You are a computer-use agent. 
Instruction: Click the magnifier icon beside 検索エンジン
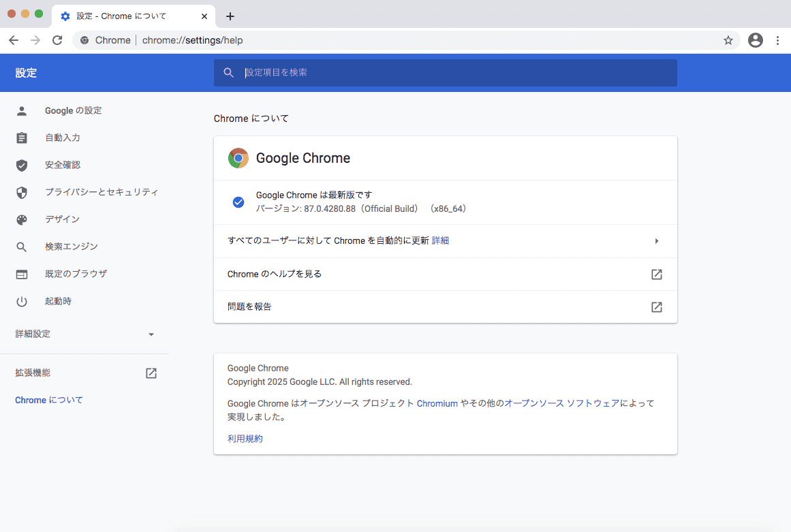pos(22,247)
